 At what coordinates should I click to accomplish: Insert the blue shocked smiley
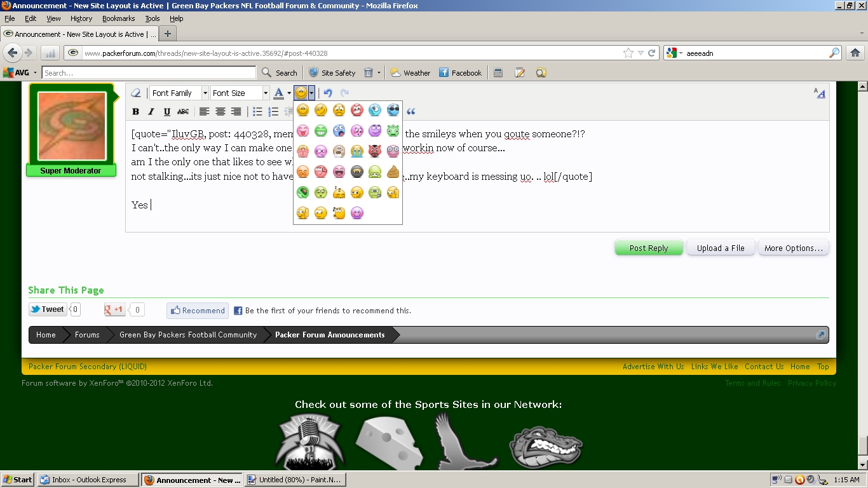pos(339,131)
